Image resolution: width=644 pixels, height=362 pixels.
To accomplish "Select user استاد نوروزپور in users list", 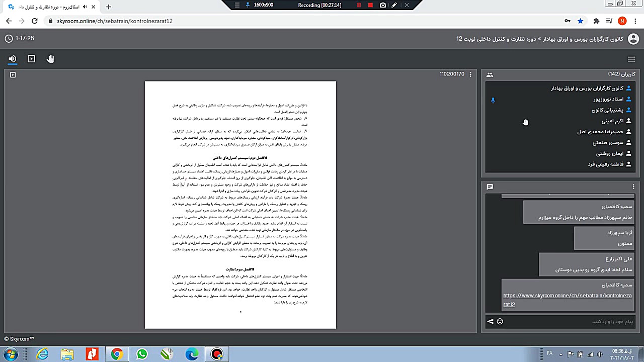I will [608, 99].
